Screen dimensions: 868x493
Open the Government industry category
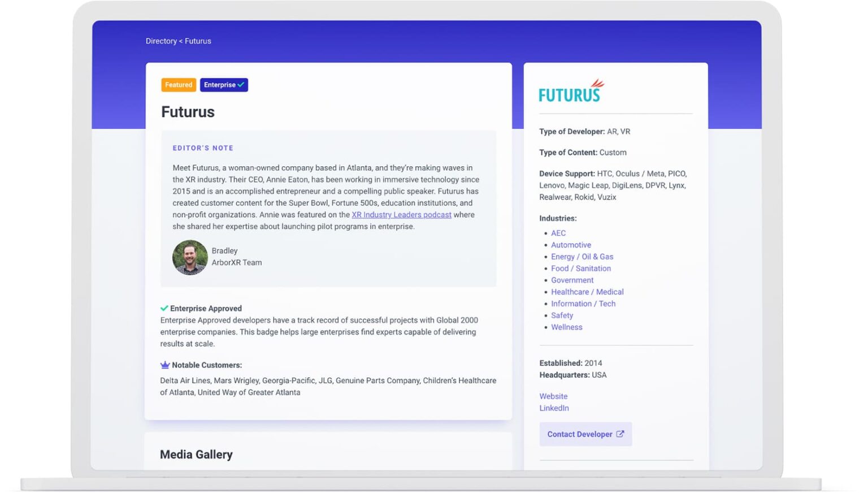click(572, 280)
